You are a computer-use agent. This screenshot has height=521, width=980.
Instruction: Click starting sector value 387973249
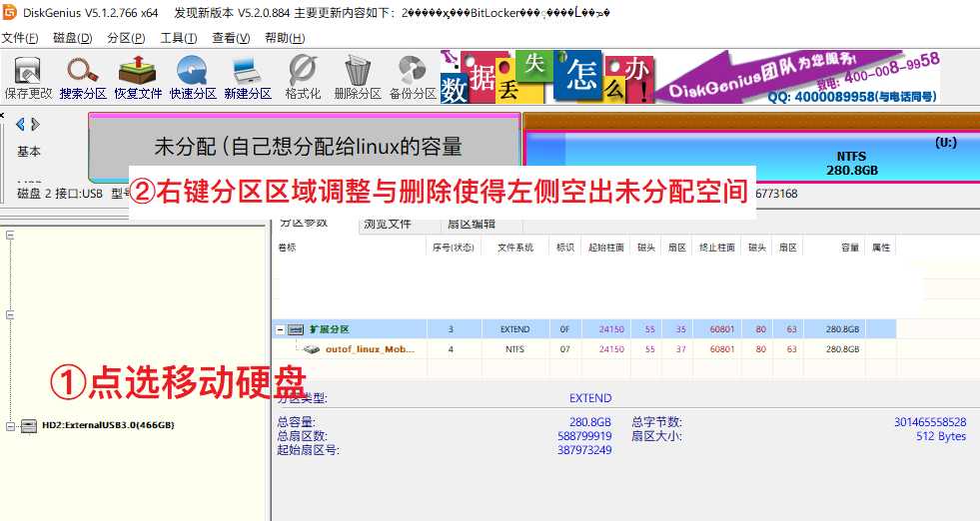click(x=584, y=450)
